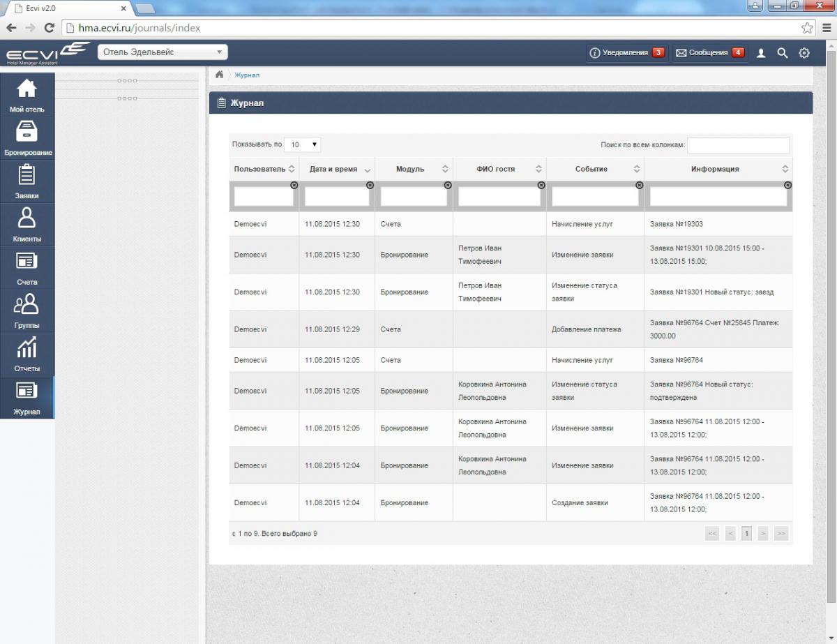Select page 1 in pagination

(x=746, y=534)
